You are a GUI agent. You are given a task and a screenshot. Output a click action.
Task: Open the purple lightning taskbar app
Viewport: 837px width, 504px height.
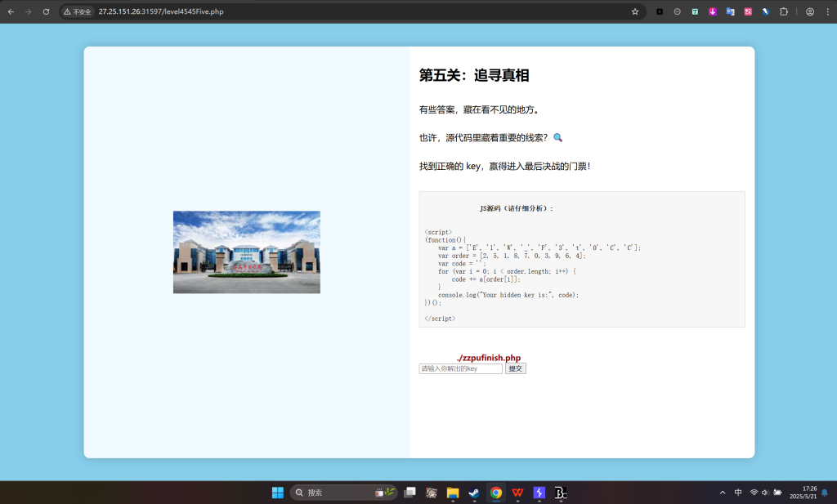tap(539, 493)
